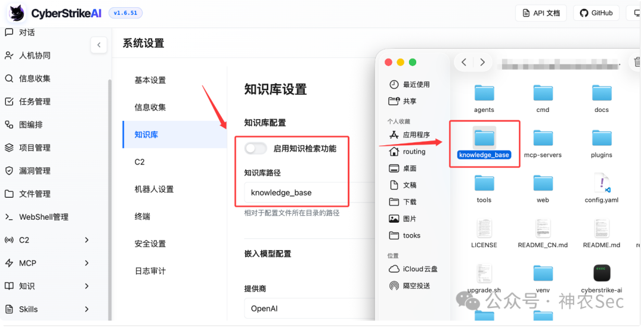This screenshot has height=327, width=644.
Task: Open 应用程序 in Finder sidebar
Action: coord(410,135)
